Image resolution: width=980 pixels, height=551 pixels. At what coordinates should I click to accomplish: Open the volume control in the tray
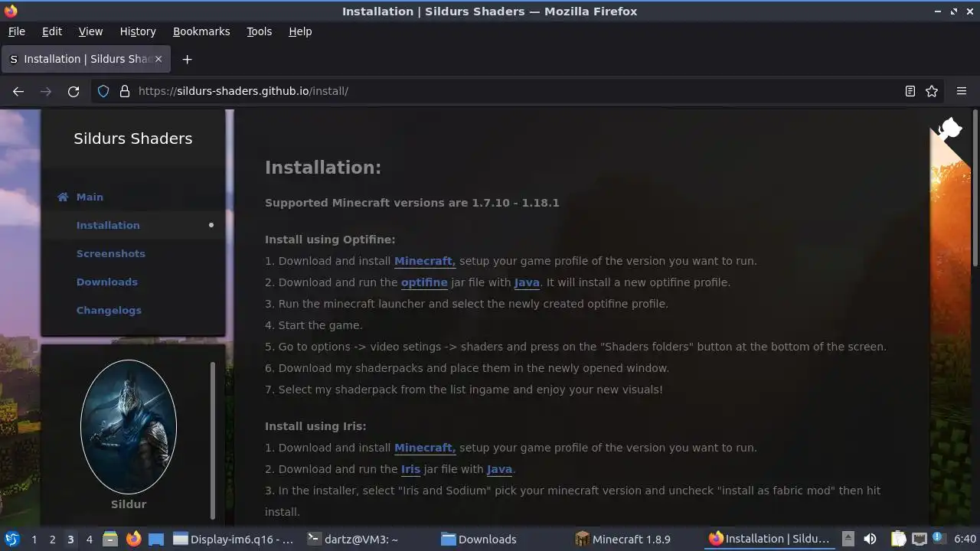click(870, 539)
